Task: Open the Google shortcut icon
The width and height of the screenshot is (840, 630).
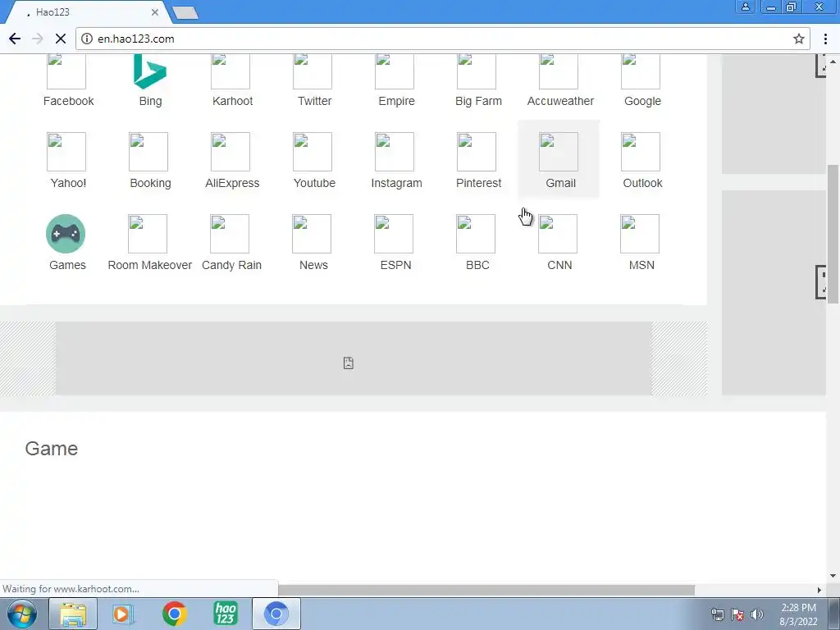Action: tap(640, 72)
